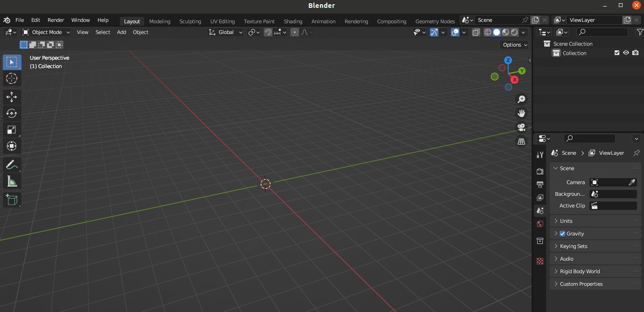Open View Layer properties tab
The width and height of the screenshot is (644, 312).
(x=540, y=198)
